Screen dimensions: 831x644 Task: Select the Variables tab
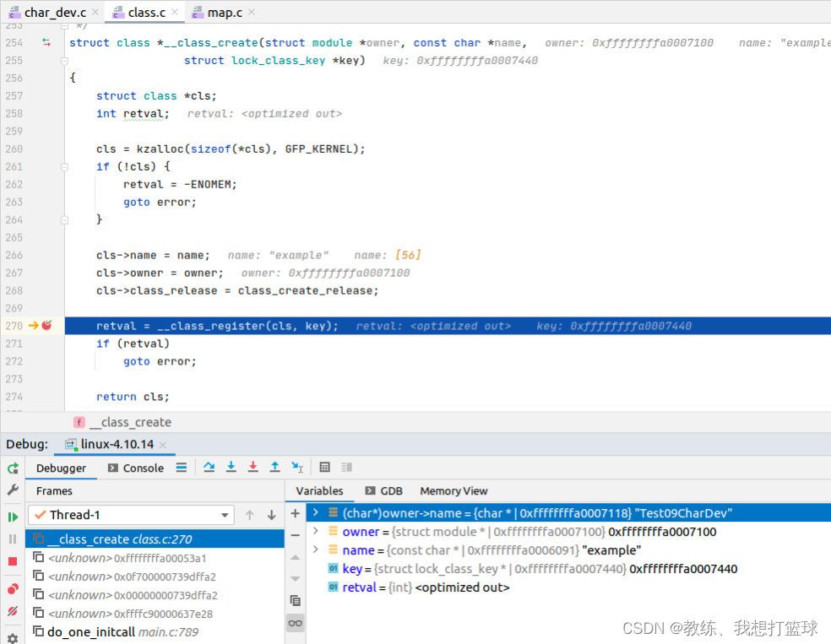(x=319, y=491)
